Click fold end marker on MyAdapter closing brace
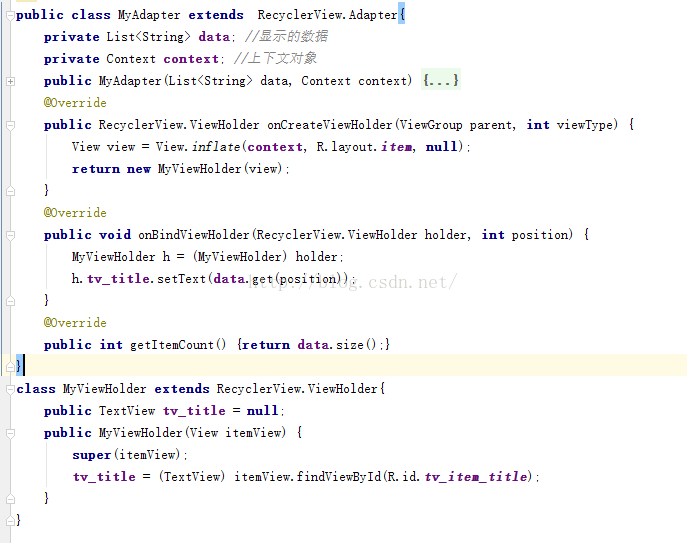The height and width of the screenshot is (543, 687). point(10,366)
